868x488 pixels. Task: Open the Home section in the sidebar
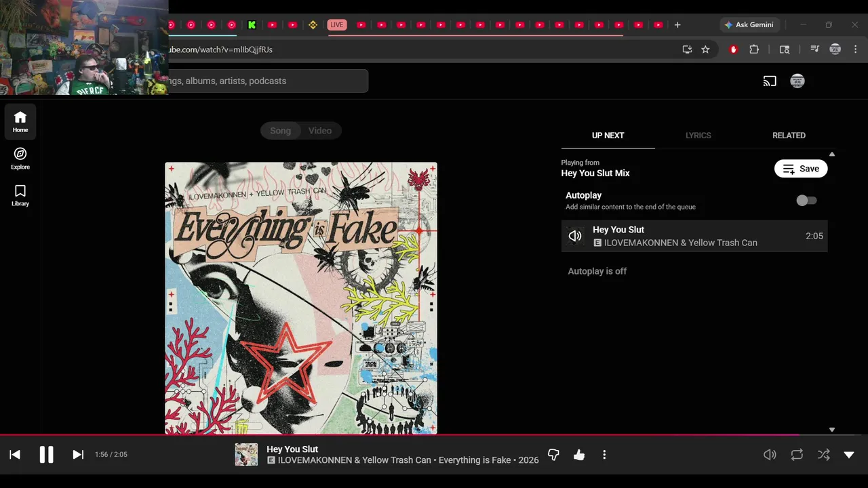(x=20, y=122)
